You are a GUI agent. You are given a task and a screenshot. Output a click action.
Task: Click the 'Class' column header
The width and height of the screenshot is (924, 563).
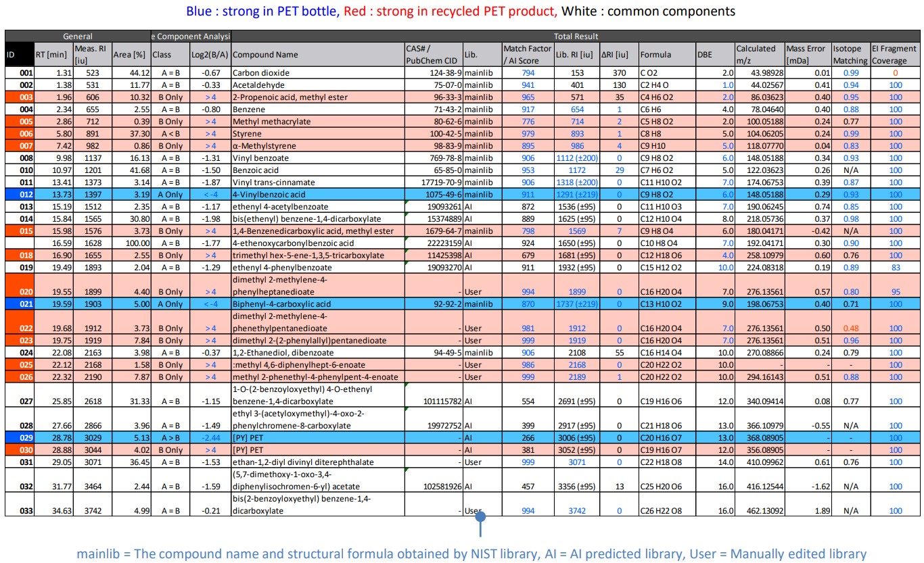point(171,55)
